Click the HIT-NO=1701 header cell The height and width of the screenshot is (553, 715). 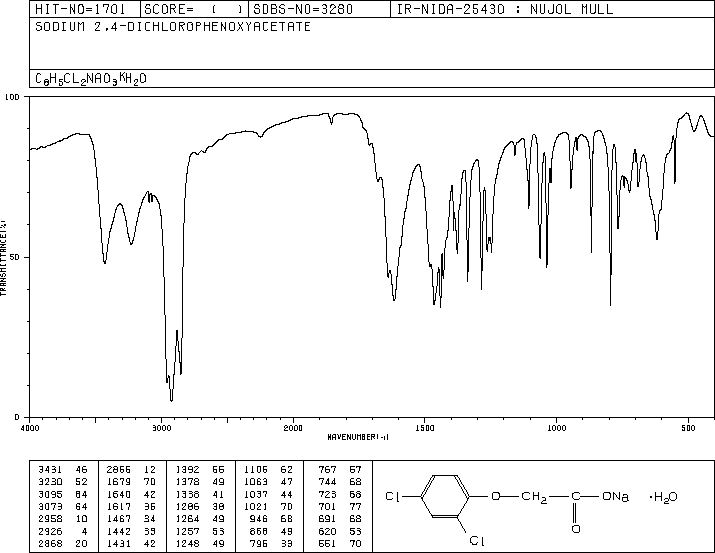pos(85,9)
